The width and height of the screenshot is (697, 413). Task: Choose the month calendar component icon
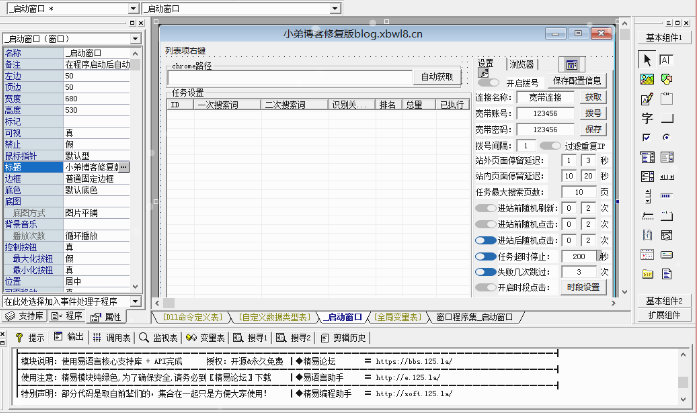(x=647, y=255)
